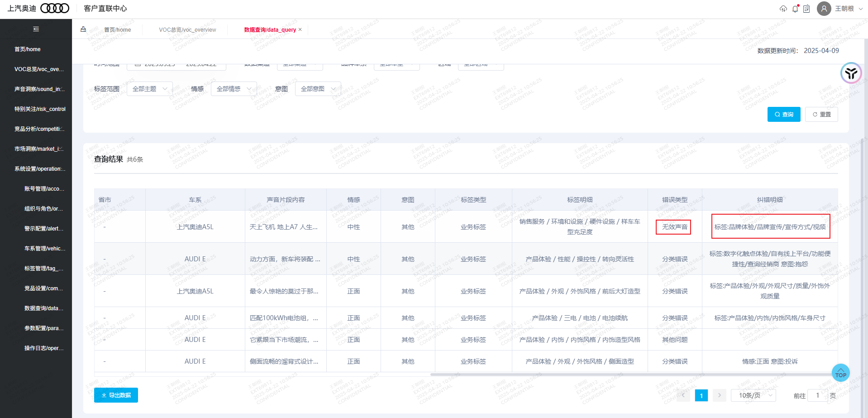868x418 pixels.
Task: Click the Audi rings logo
Action: tap(55, 8)
